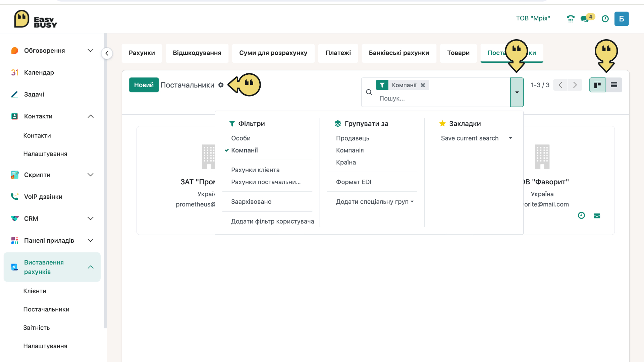The height and width of the screenshot is (362, 644).
Task: Open Клієнти in sidebar
Action: coord(35,291)
